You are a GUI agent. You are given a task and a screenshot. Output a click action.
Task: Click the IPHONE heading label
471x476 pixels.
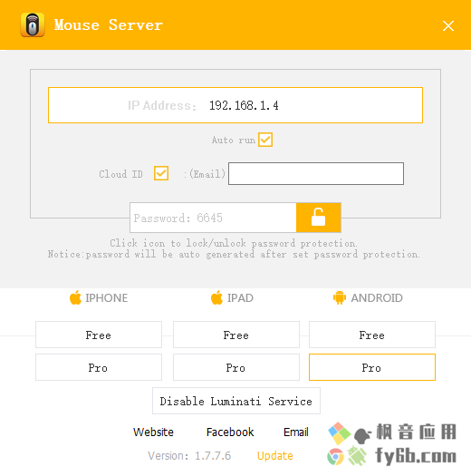point(107,297)
